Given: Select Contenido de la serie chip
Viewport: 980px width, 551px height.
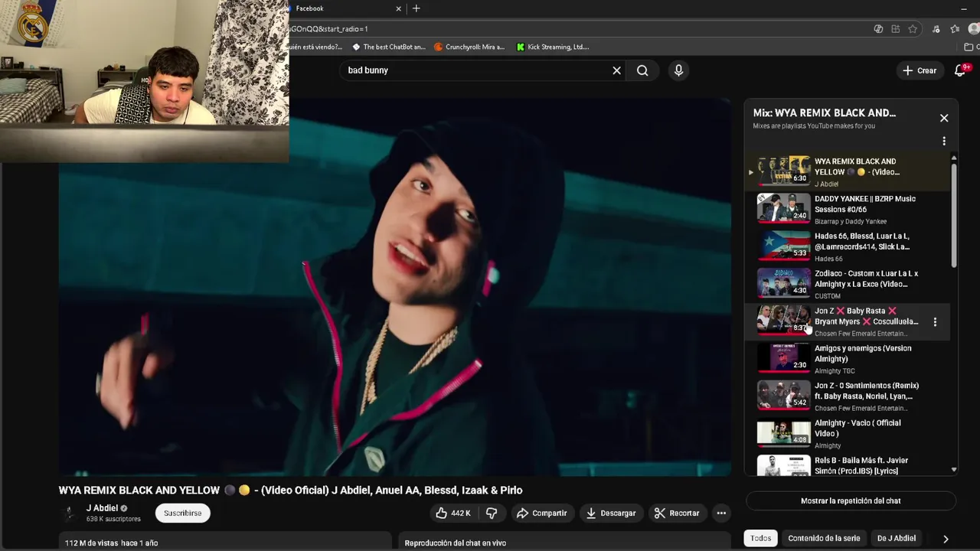Looking at the screenshot, I should coord(824,538).
